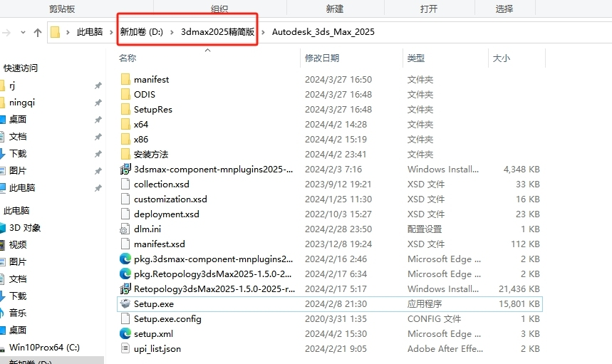Select 音乐 in navigation pane

point(18,313)
